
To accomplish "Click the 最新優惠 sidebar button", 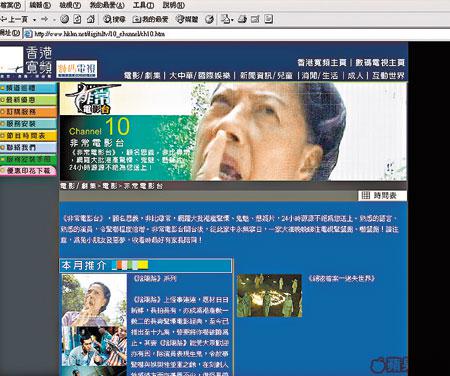I will (x=28, y=100).
